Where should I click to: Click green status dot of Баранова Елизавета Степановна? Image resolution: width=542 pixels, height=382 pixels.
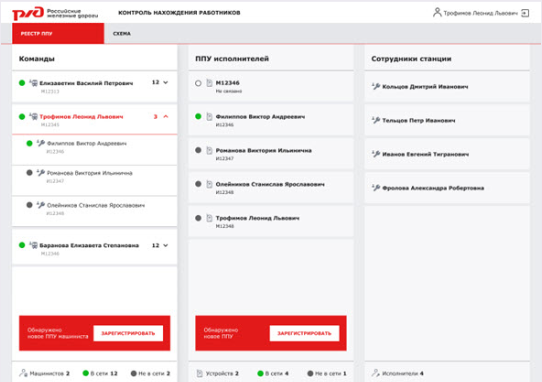point(22,245)
